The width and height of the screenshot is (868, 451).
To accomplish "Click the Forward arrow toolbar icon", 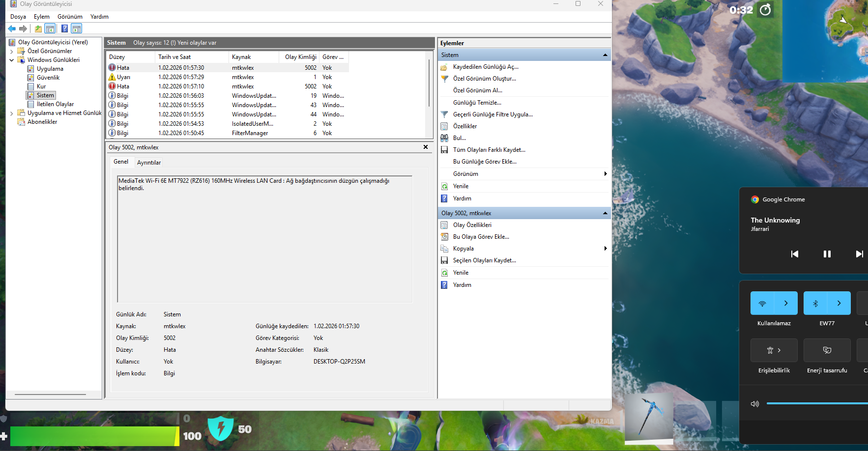I will [23, 28].
